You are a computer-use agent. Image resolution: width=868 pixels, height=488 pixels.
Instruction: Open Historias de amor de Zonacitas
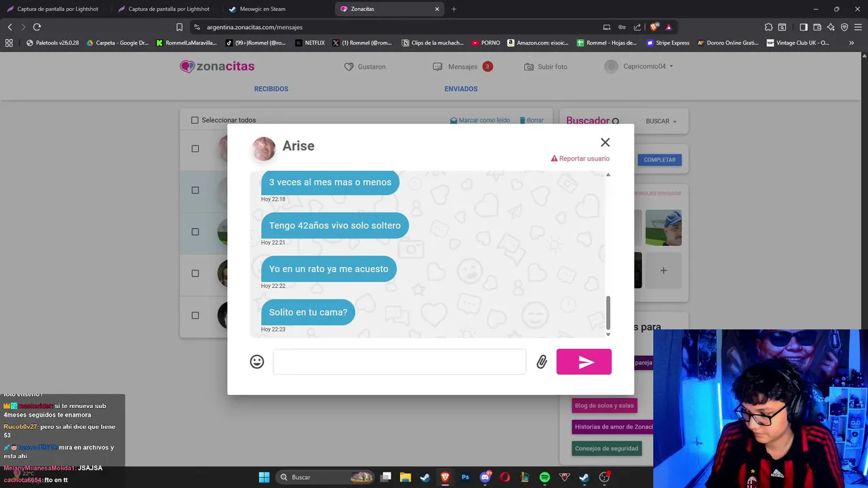point(612,427)
